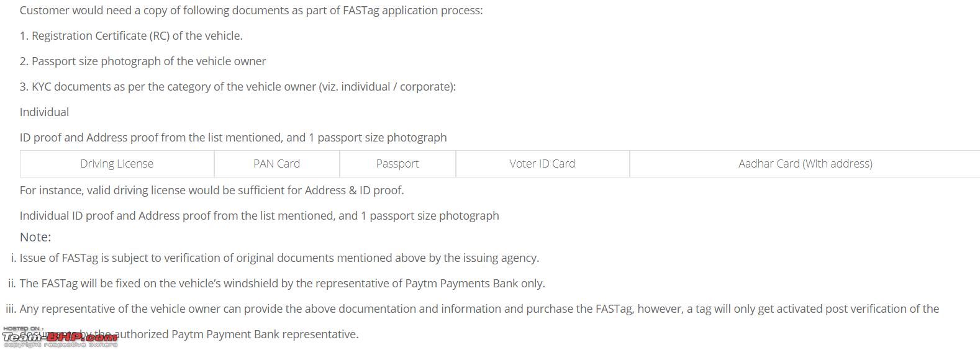Click the KYC documents list item
980x350 pixels.
pyautogui.click(x=238, y=87)
